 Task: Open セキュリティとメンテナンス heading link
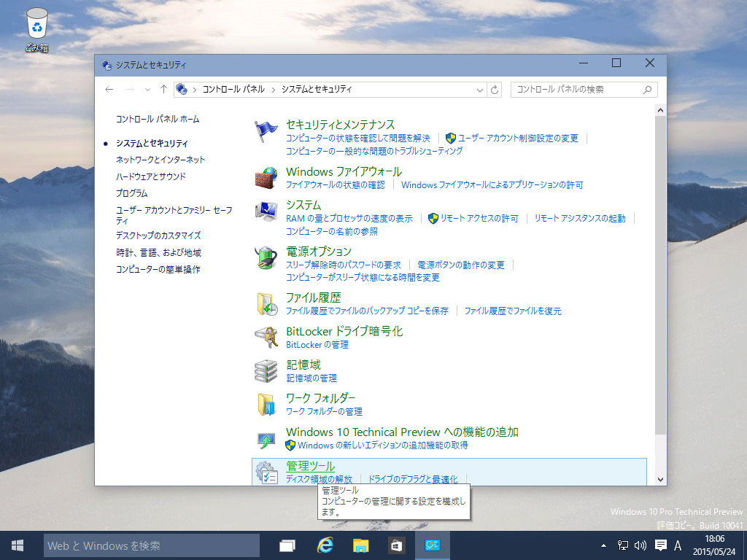click(x=340, y=125)
